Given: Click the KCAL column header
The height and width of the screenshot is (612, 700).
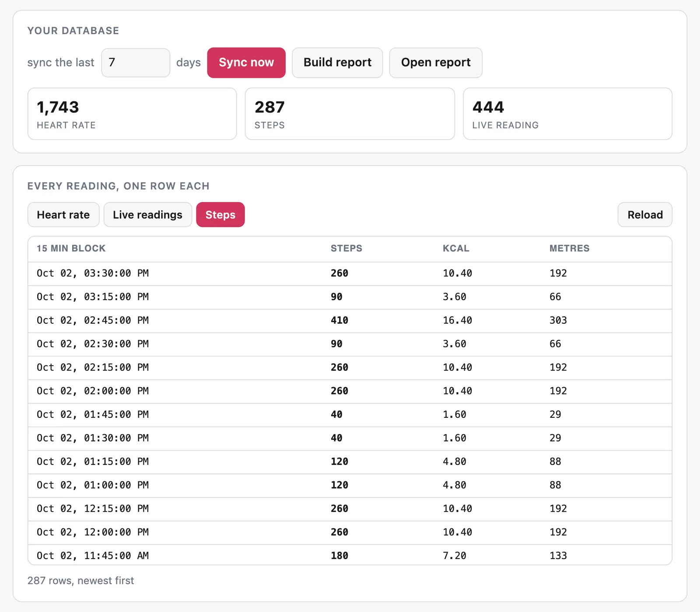Looking at the screenshot, I should (x=456, y=248).
